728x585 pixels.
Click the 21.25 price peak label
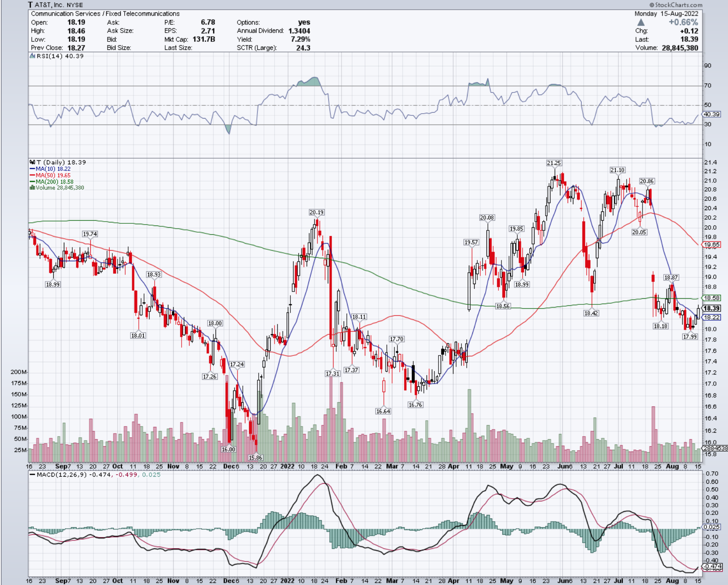(x=554, y=163)
